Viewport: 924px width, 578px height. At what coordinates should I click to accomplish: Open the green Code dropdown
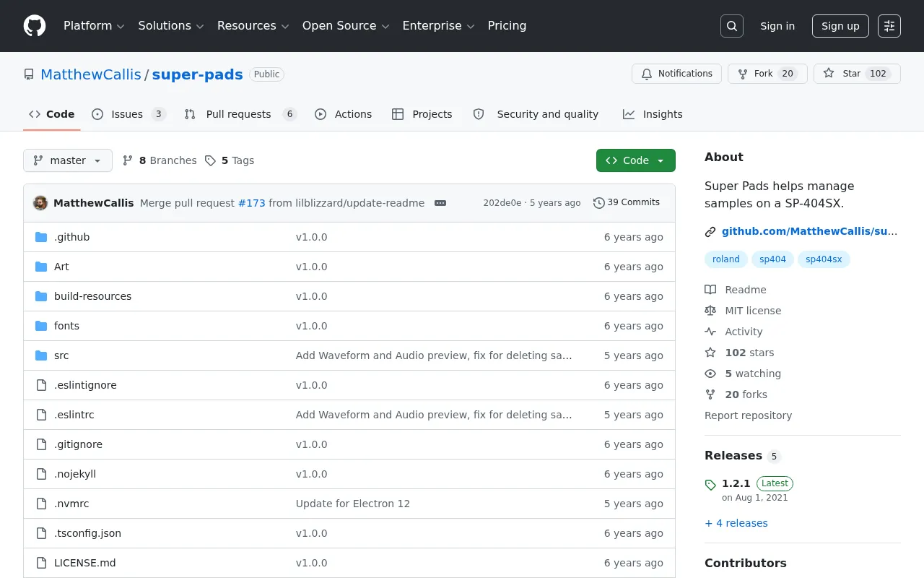coord(636,160)
